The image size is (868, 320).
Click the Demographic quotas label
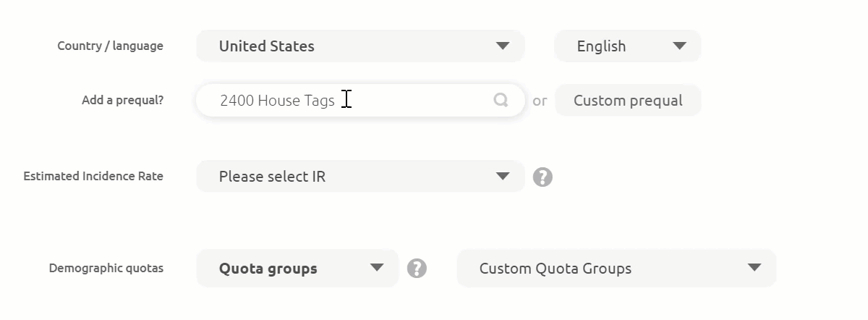(x=106, y=268)
